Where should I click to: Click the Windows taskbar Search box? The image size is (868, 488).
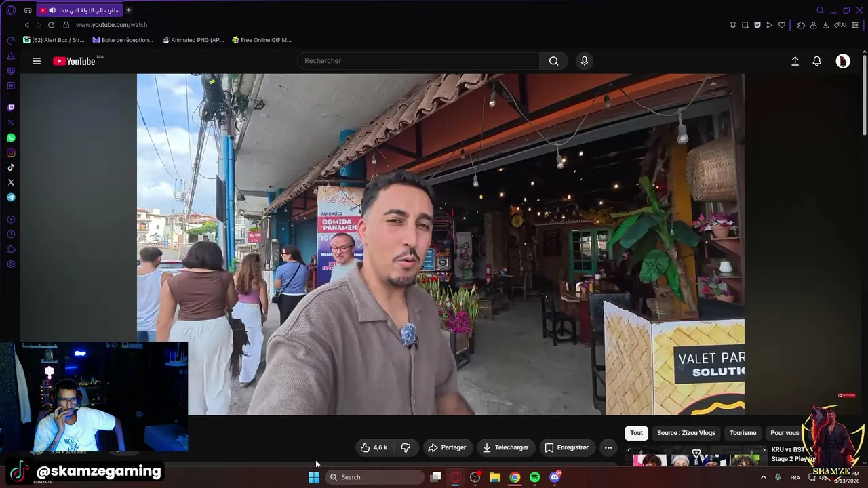pos(374,477)
